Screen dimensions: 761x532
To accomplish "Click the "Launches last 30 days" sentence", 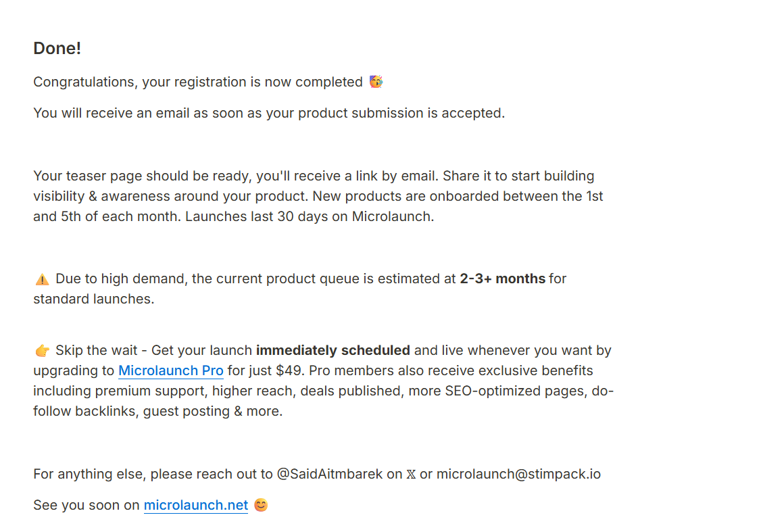I will point(310,216).
